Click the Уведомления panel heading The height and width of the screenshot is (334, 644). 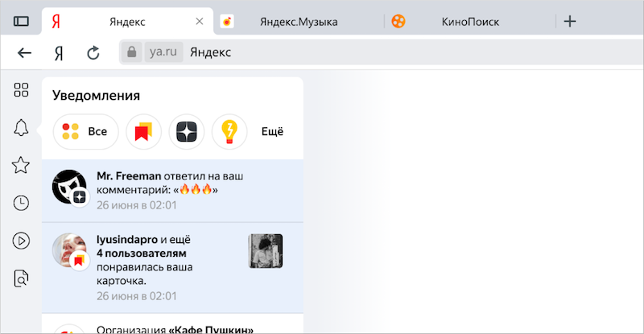pos(96,96)
